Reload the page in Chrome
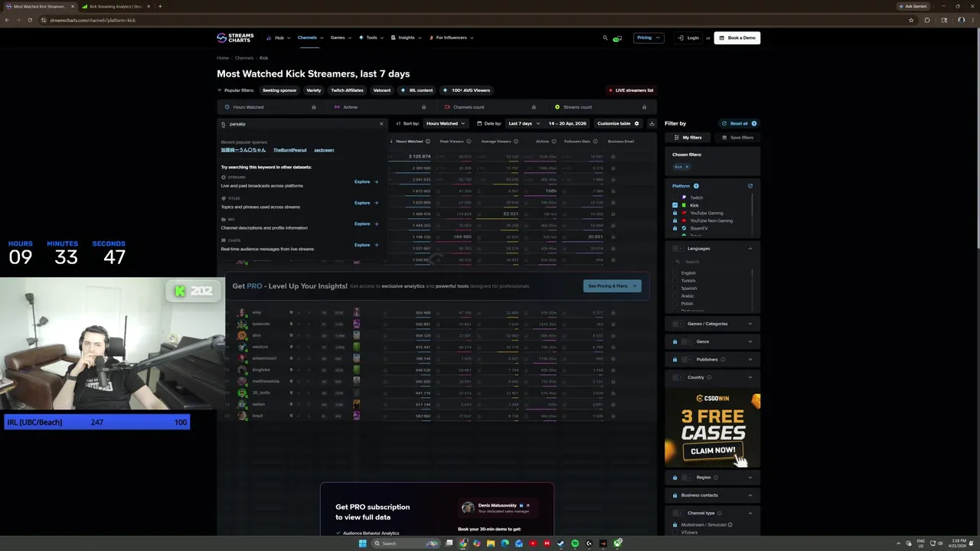This screenshot has width=980, height=551. tap(30, 20)
